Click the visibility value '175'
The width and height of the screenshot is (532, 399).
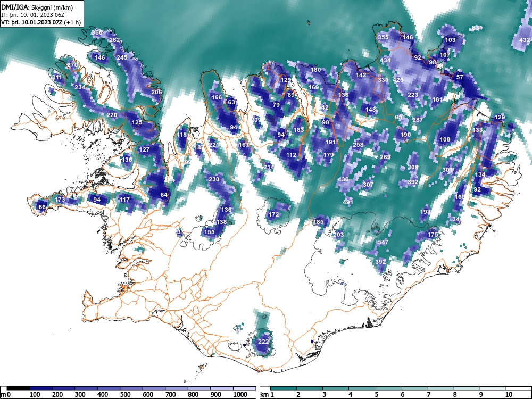433,235
